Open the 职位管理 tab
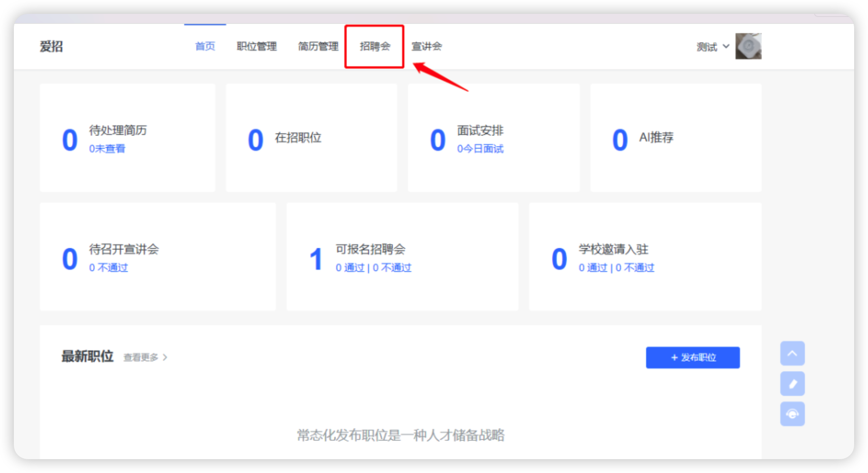 coord(256,47)
